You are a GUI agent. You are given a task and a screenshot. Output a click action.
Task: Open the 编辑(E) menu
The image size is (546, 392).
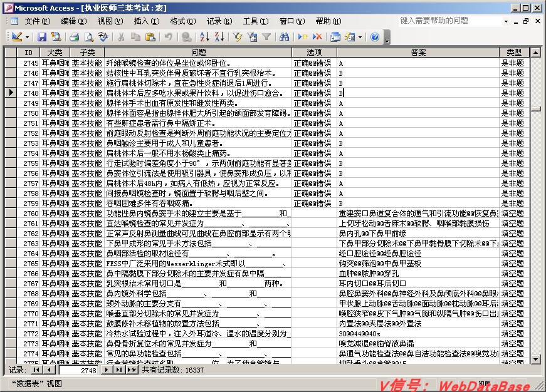[x=73, y=21]
